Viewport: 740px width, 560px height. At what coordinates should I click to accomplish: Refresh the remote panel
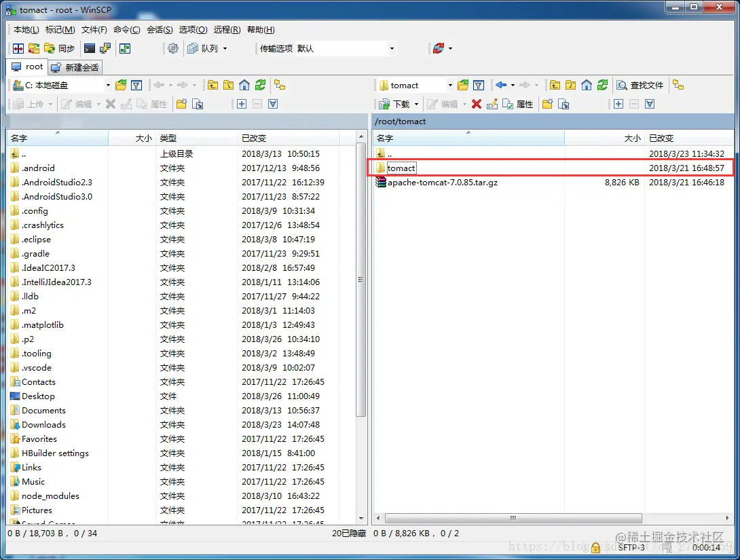click(602, 85)
